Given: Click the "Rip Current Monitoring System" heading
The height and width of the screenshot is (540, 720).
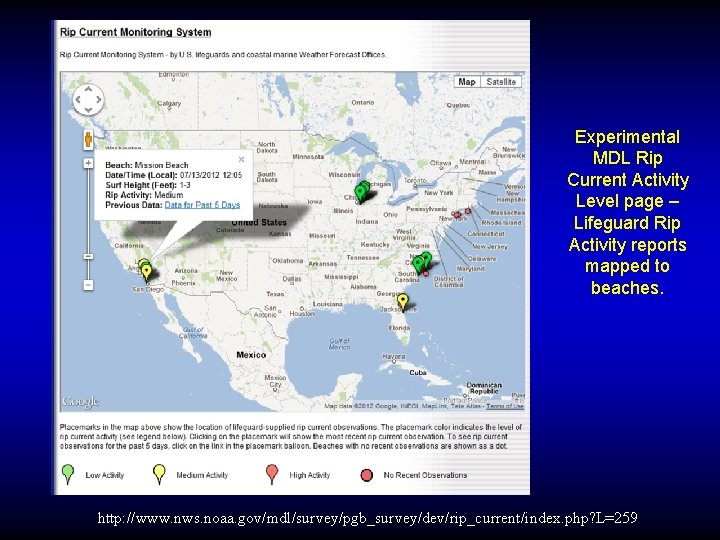Looking at the screenshot, I should coord(135,32).
